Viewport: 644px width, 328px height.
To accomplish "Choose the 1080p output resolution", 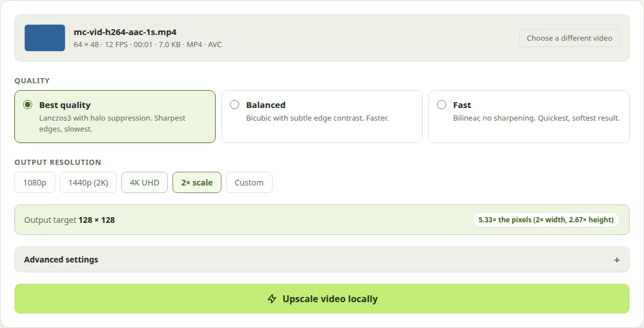I will point(34,182).
